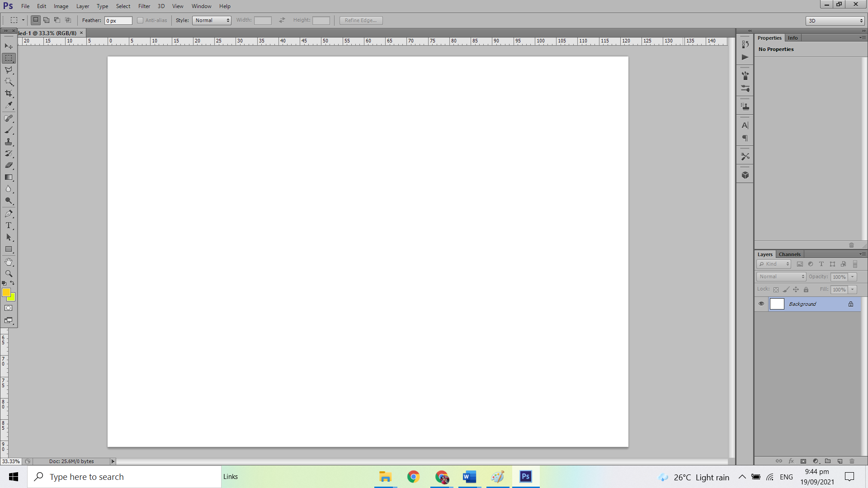Open the layer blending mode dropdown
868x488 pixels.
pyautogui.click(x=781, y=277)
